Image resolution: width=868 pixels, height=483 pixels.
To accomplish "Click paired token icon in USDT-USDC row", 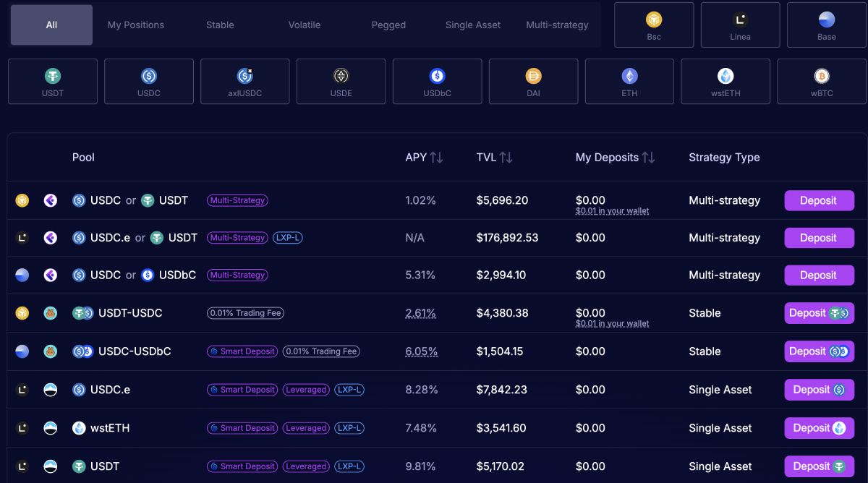I will point(83,313).
